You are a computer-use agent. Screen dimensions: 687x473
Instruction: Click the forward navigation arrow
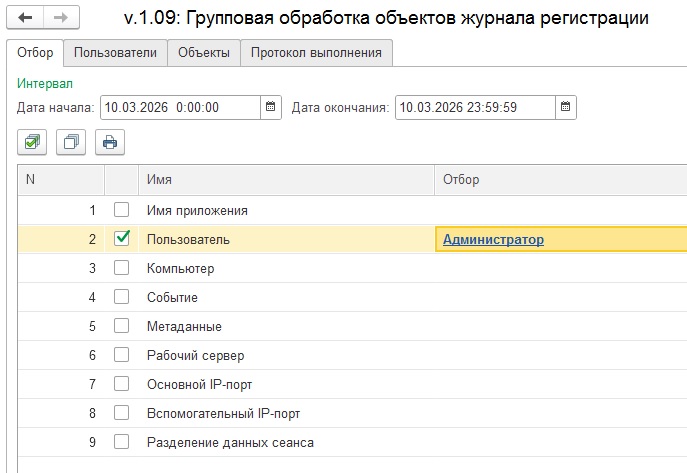click(60, 18)
